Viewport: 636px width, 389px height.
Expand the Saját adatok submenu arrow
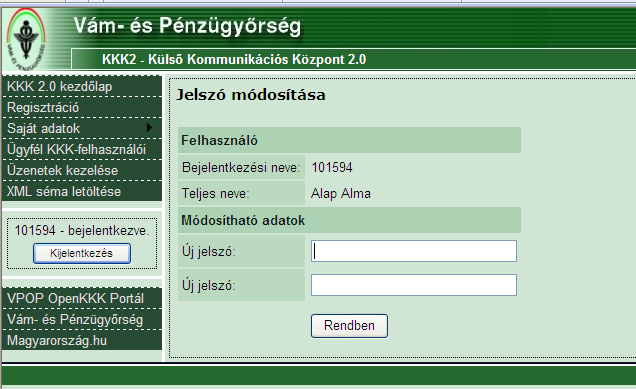pyautogui.click(x=149, y=128)
